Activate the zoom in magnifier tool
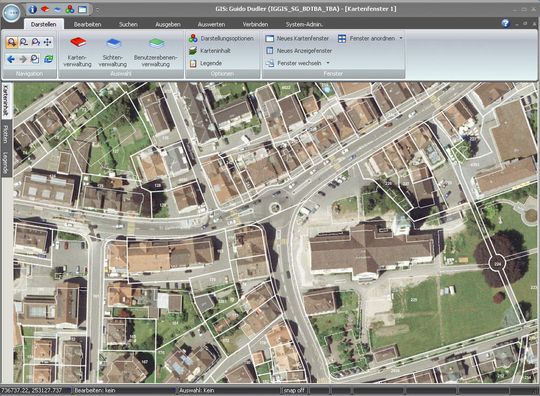Image resolution: width=540 pixels, height=396 pixels. 11,42
